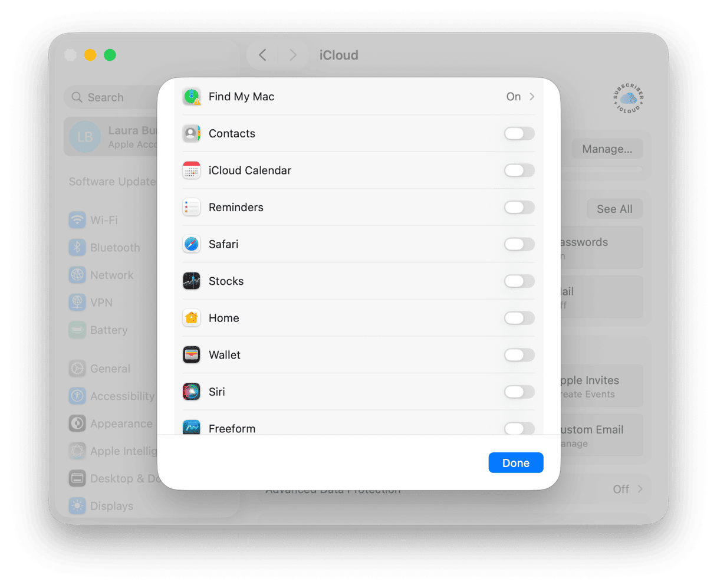Click the Appearance icon in sidebar
The image size is (717, 588).
pyautogui.click(x=77, y=423)
